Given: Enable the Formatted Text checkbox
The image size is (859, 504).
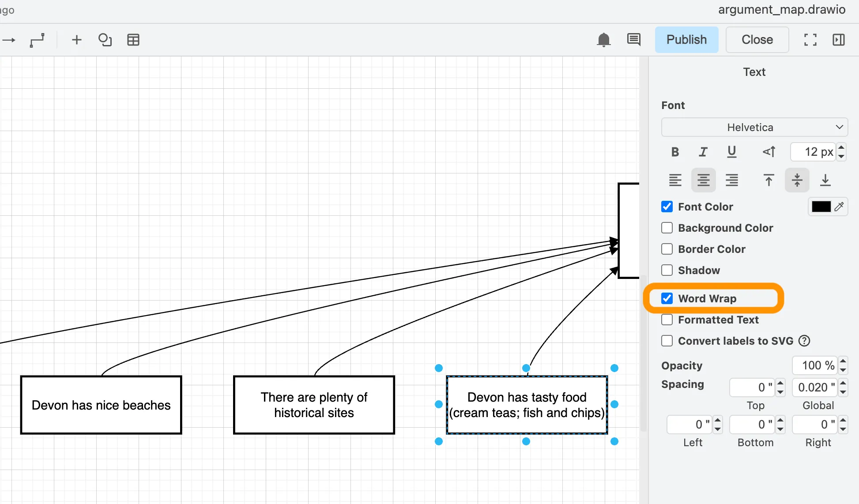Looking at the screenshot, I should click(x=667, y=320).
